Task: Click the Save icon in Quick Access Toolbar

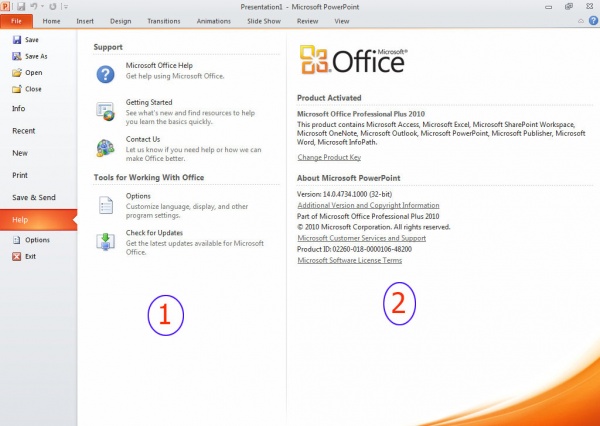Action: click(21, 6)
